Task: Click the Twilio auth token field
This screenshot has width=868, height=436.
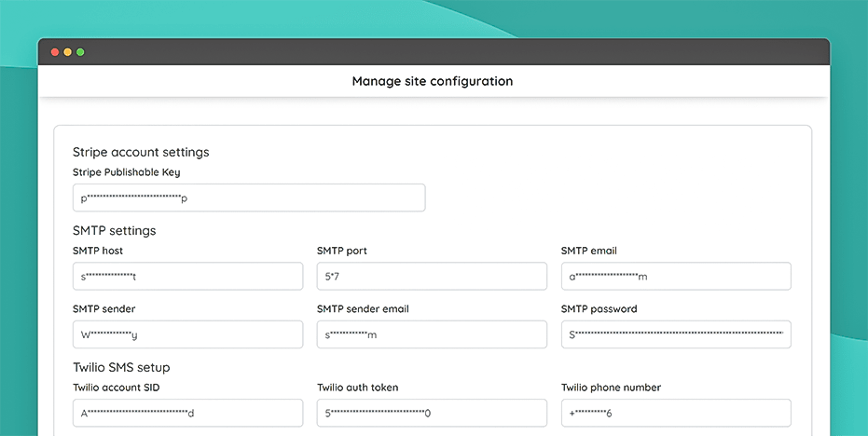Action: click(x=432, y=413)
